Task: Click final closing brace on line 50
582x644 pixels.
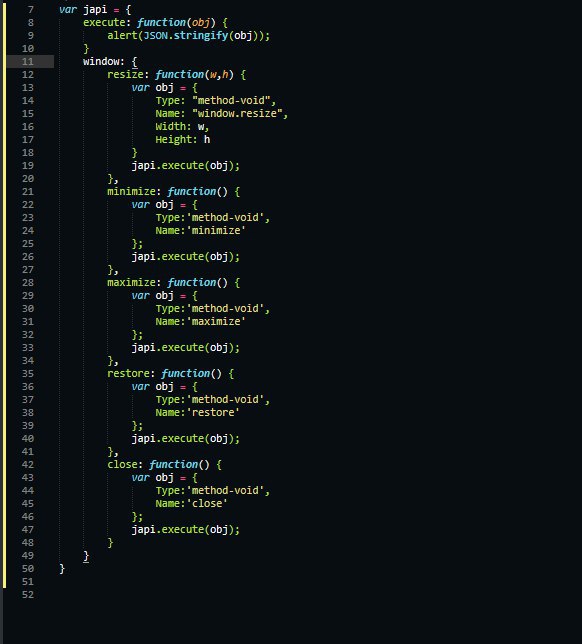Action: 62,569
